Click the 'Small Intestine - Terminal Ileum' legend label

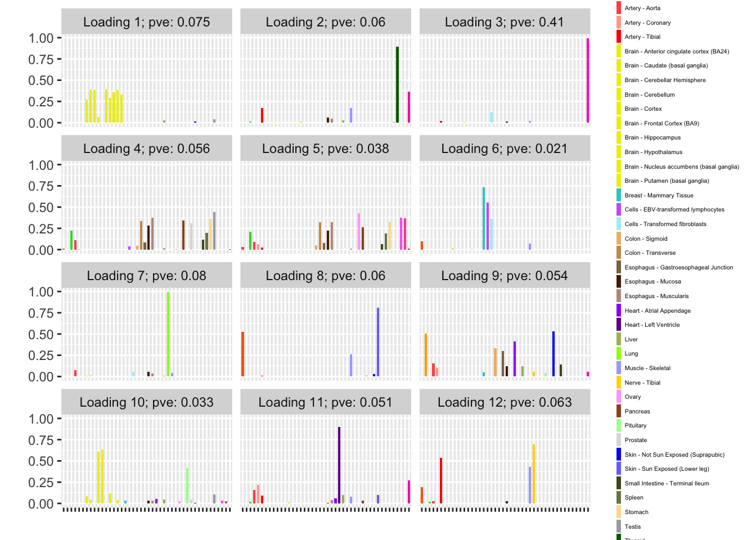pos(667,483)
